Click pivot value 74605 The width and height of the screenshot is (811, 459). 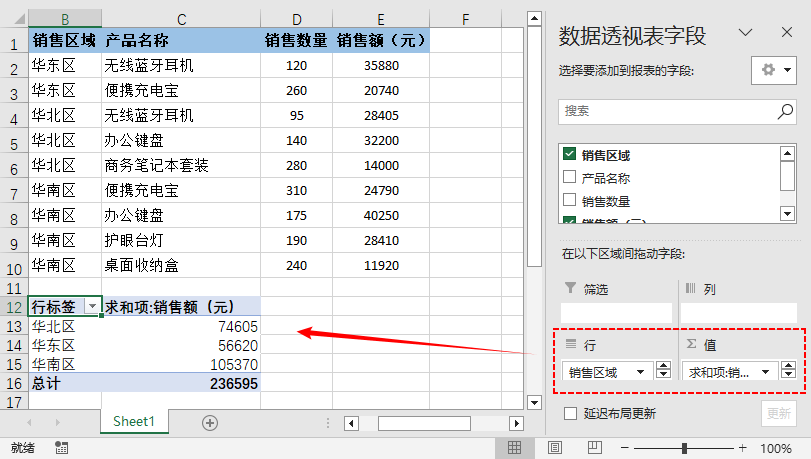pos(181,327)
